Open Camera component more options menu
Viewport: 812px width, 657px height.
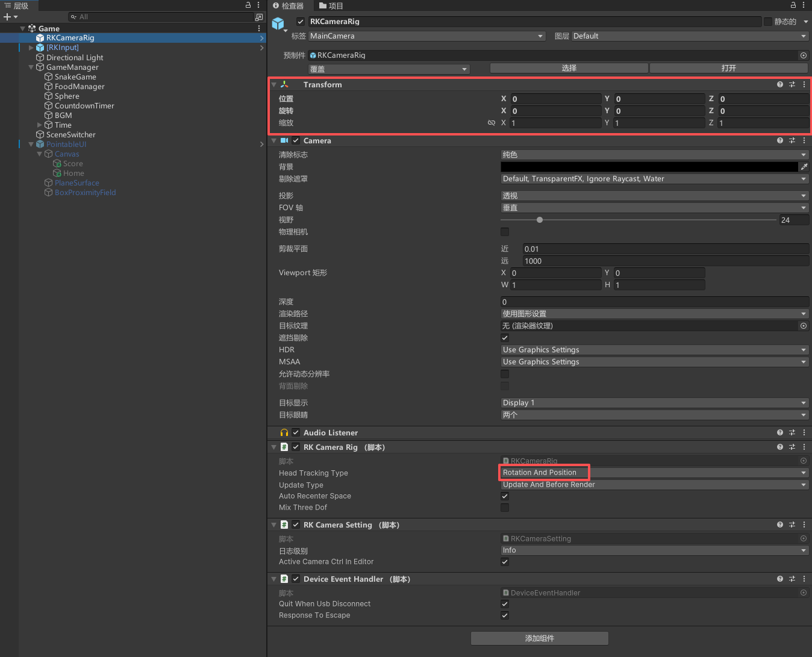pos(804,140)
